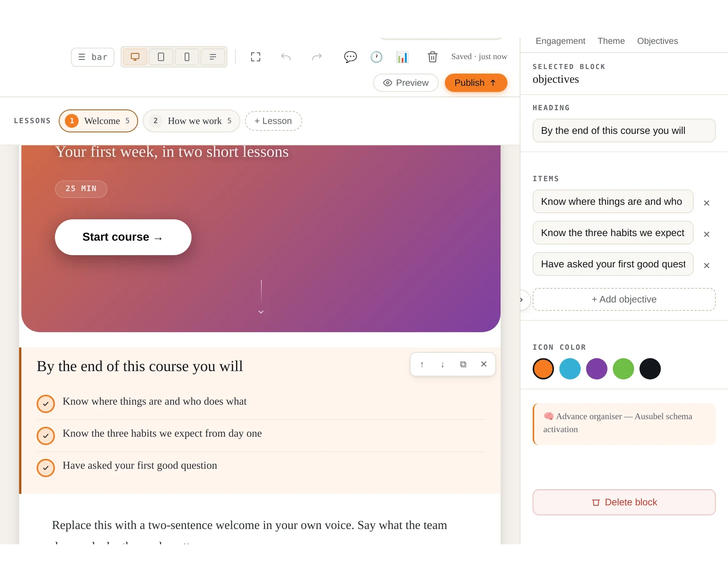Open the How we work lesson

(x=192, y=121)
